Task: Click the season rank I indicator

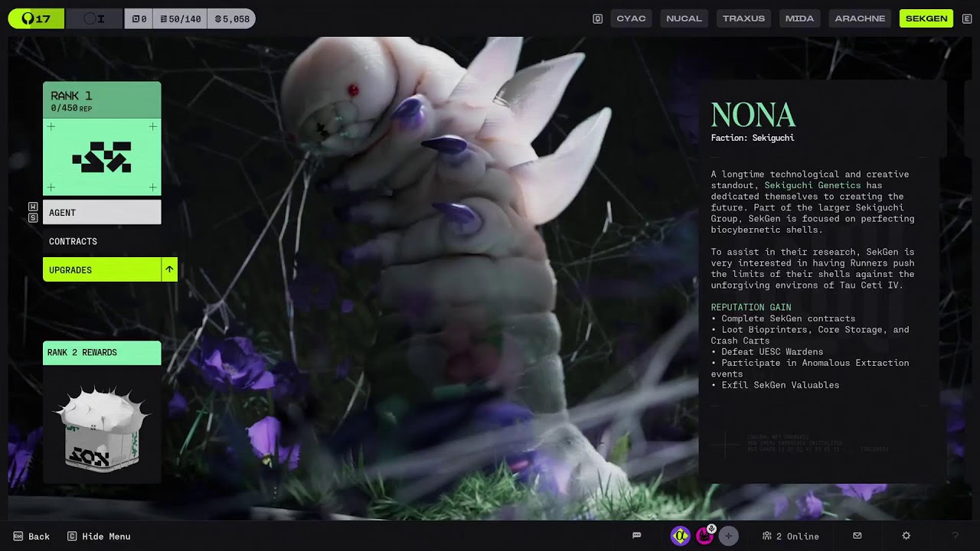Action: (x=94, y=18)
